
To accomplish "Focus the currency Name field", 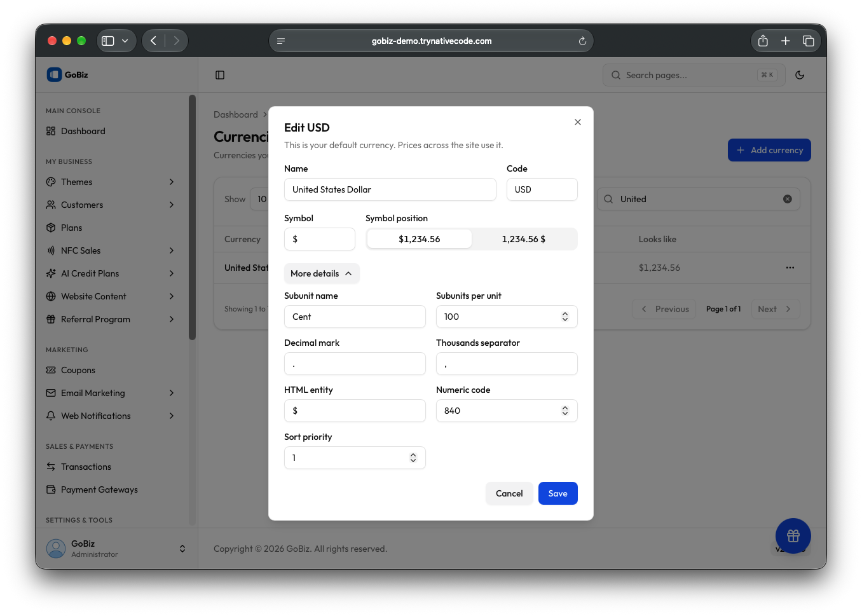I will [390, 189].
